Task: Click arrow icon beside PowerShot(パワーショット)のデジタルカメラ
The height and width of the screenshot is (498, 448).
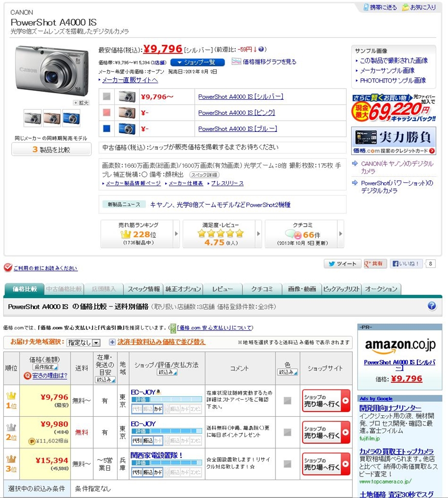Action: tap(355, 183)
